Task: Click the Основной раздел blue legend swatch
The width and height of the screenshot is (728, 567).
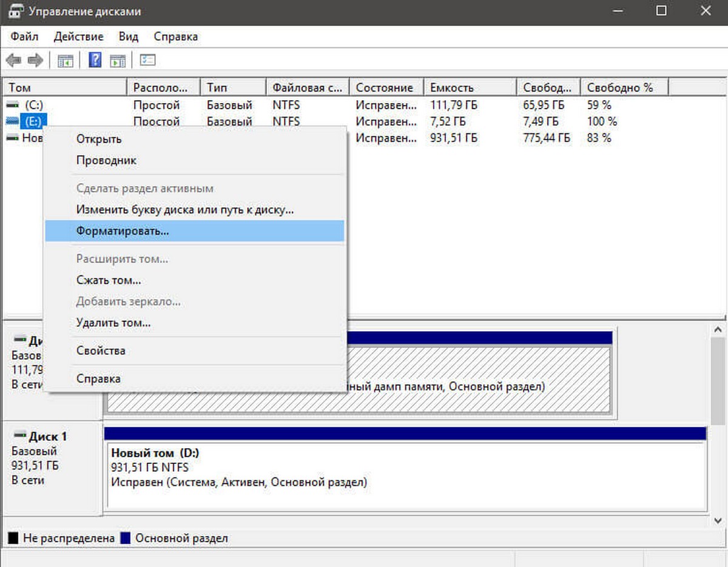Action: [126, 538]
